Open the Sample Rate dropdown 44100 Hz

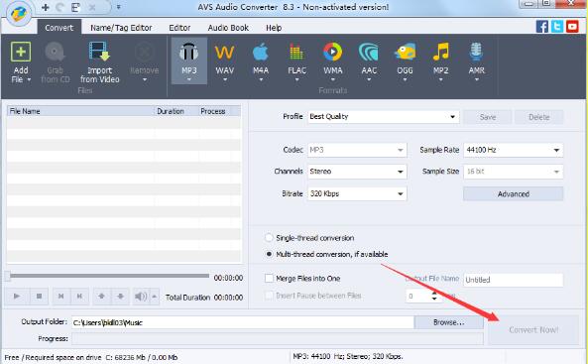514,150
